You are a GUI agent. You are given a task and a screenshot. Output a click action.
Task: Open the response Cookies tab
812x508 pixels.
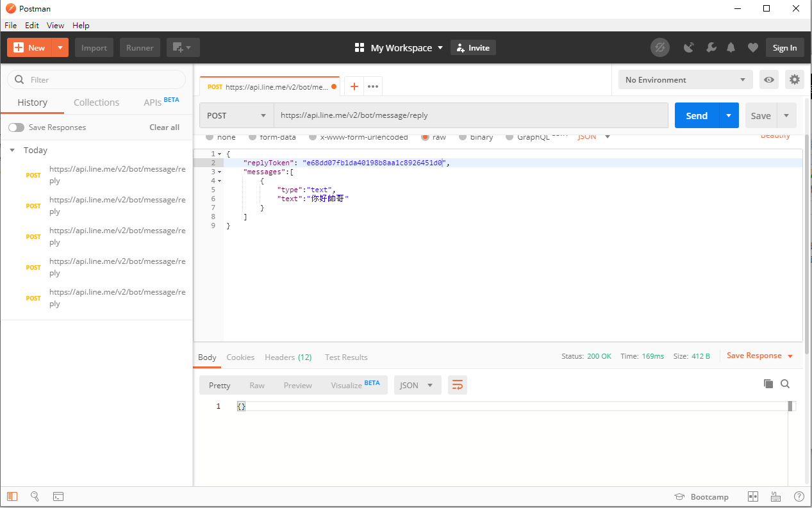point(240,357)
